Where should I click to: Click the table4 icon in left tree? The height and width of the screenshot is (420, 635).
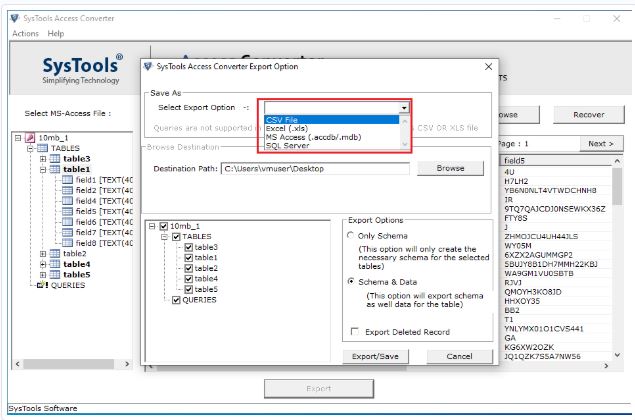(55, 264)
